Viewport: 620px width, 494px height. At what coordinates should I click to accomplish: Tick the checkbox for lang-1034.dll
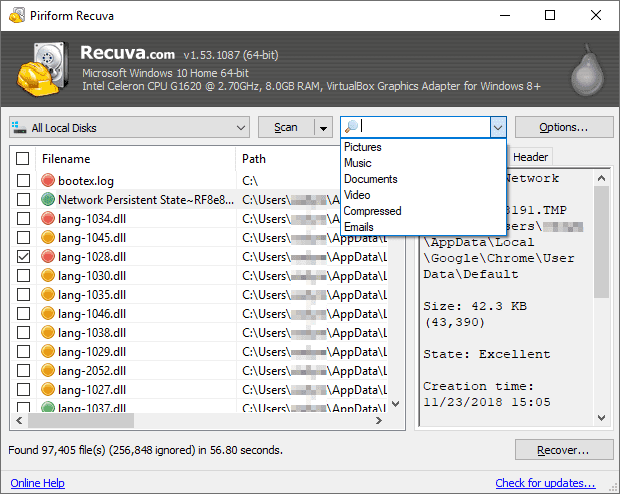pos(23,218)
